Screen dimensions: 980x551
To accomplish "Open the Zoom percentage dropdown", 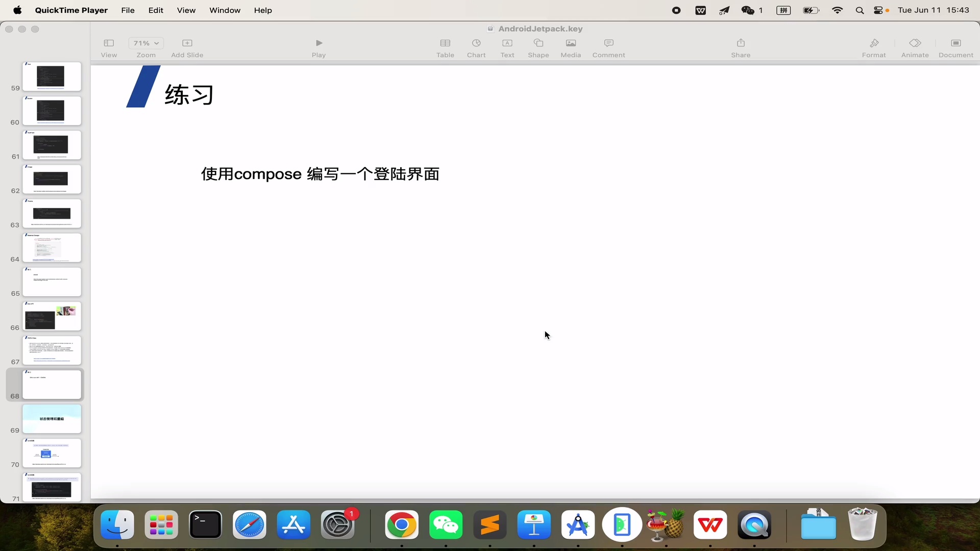I will pyautogui.click(x=145, y=43).
